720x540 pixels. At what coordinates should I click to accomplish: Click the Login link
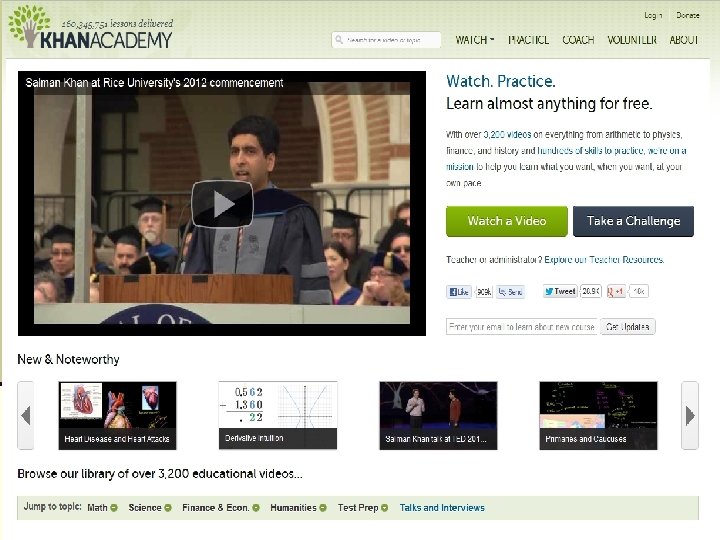pyautogui.click(x=653, y=15)
